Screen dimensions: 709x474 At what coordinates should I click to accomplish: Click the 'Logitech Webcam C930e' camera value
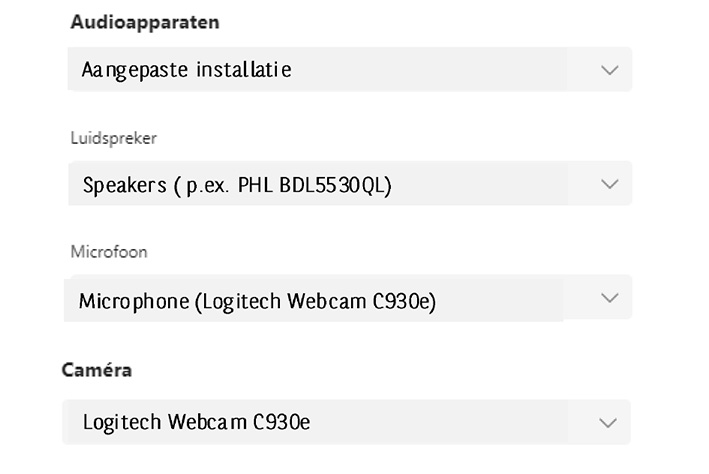[x=196, y=423]
